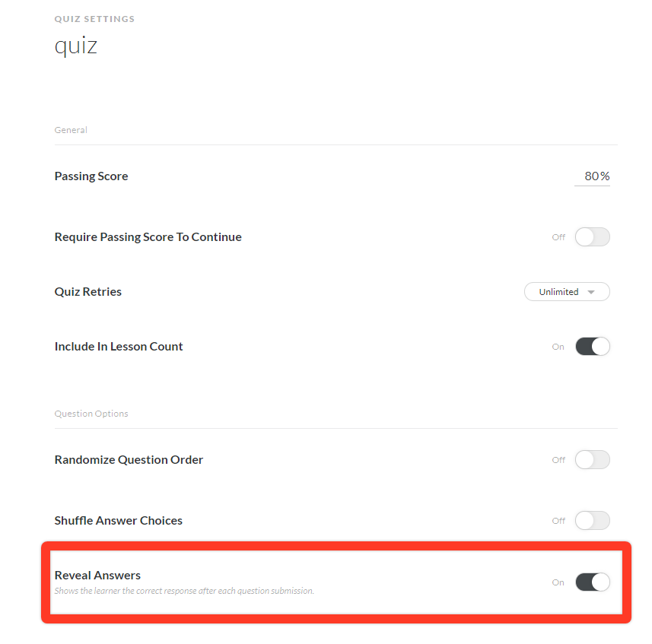Screen dimensions: 652x644
Task: Click the quiz title heading
Action: (x=76, y=46)
